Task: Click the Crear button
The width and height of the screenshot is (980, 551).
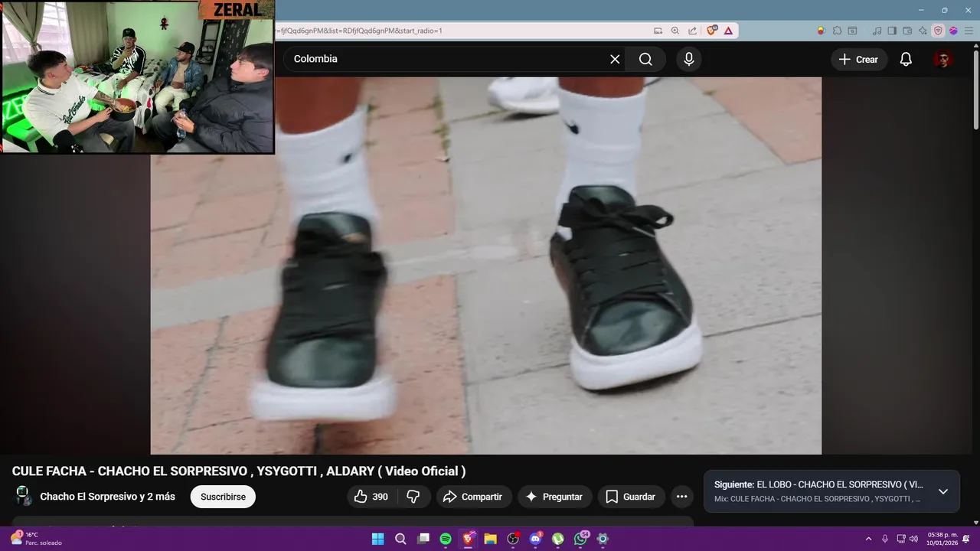Action: pos(859,59)
